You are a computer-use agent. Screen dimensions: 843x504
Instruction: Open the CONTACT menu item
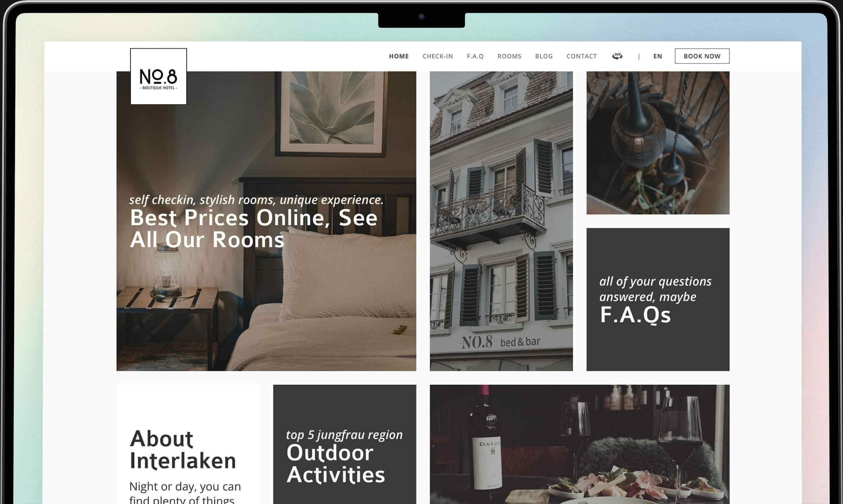click(581, 56)
